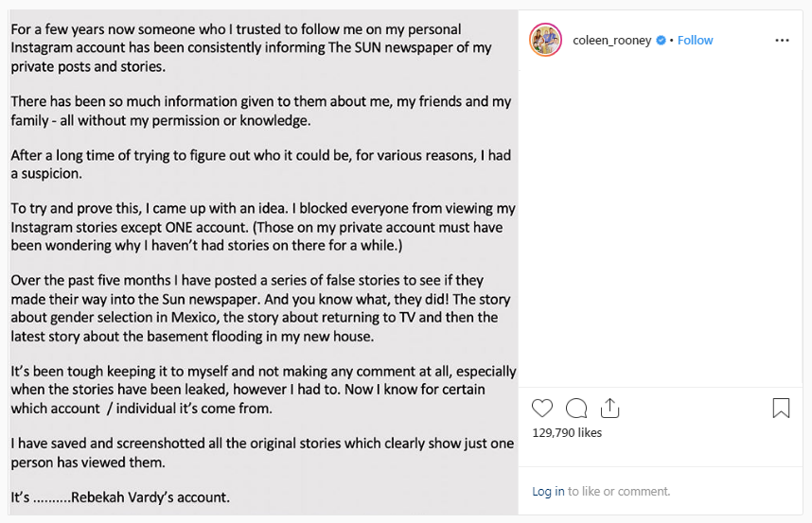Image resolution: width=812 pixels, height=523 pixels.
Task: View the 129,790 likes list
Action: click(x=567, y=432)
